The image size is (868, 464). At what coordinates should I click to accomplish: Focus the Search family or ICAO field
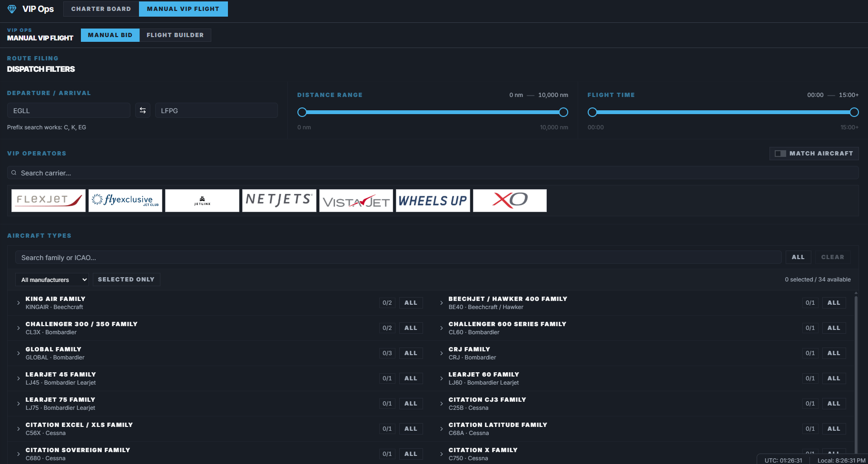click(x=398, y=257)
